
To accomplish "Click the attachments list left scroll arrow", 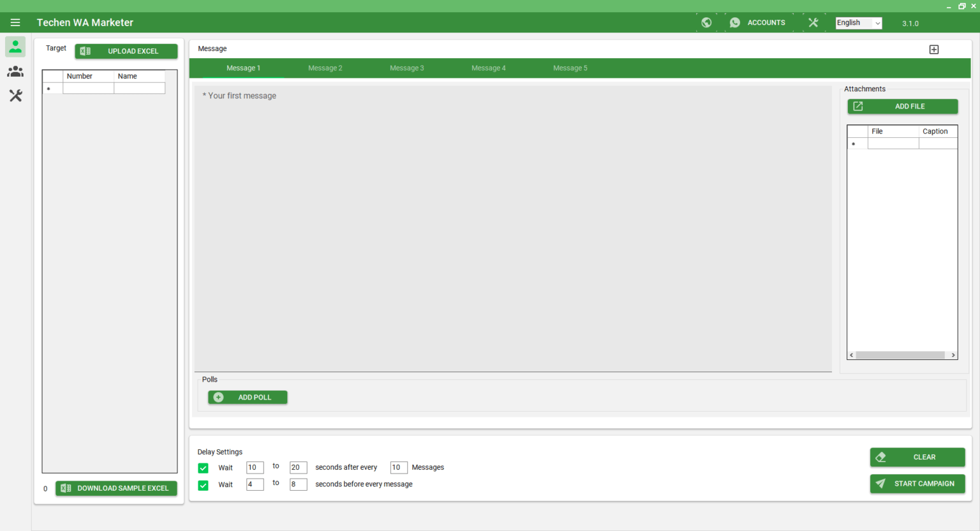I will tap(851, 355).
